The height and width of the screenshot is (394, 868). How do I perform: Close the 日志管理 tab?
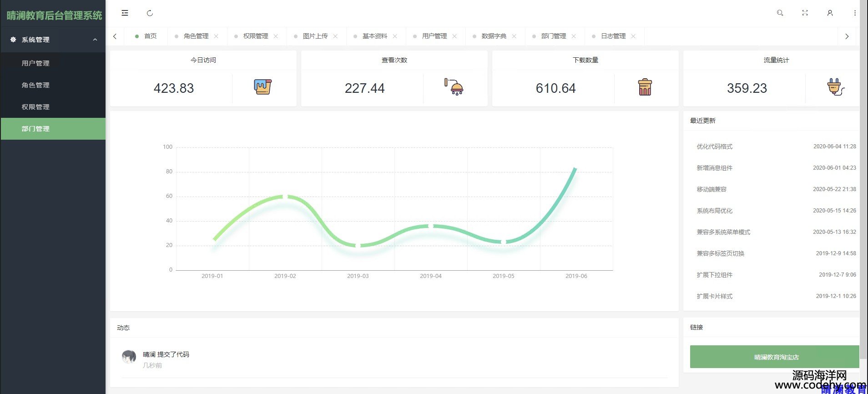(x=633, y=36)
